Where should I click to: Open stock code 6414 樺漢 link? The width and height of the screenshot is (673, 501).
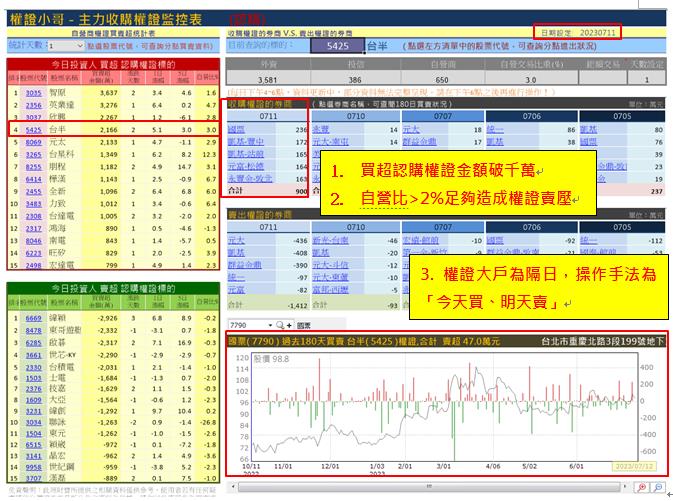[x=33, y=179]
